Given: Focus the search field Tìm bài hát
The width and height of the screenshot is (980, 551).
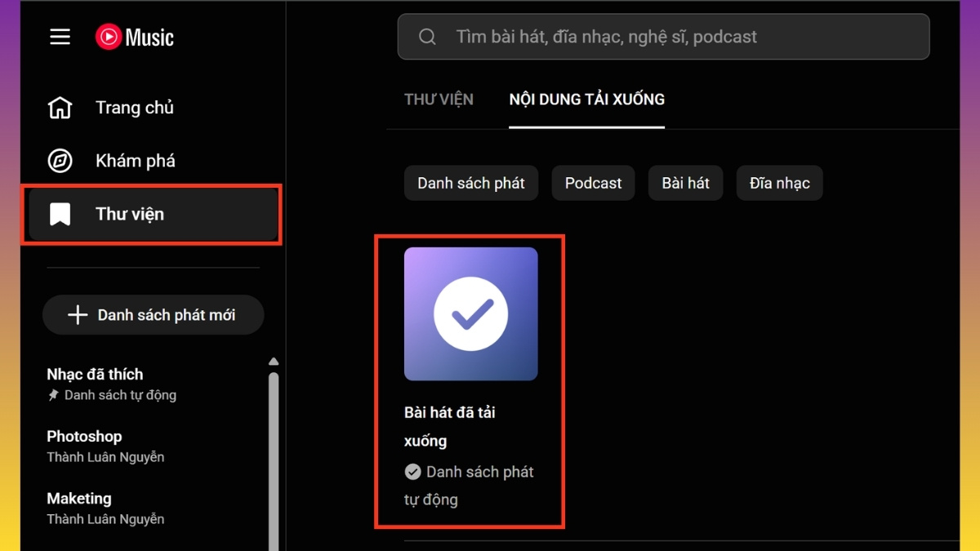Looking at the screenshot, I should 663,37.
